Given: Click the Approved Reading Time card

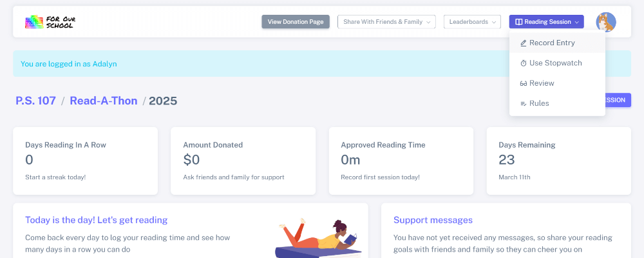Looking at the screenshot, I should click(x=401, y=161).
